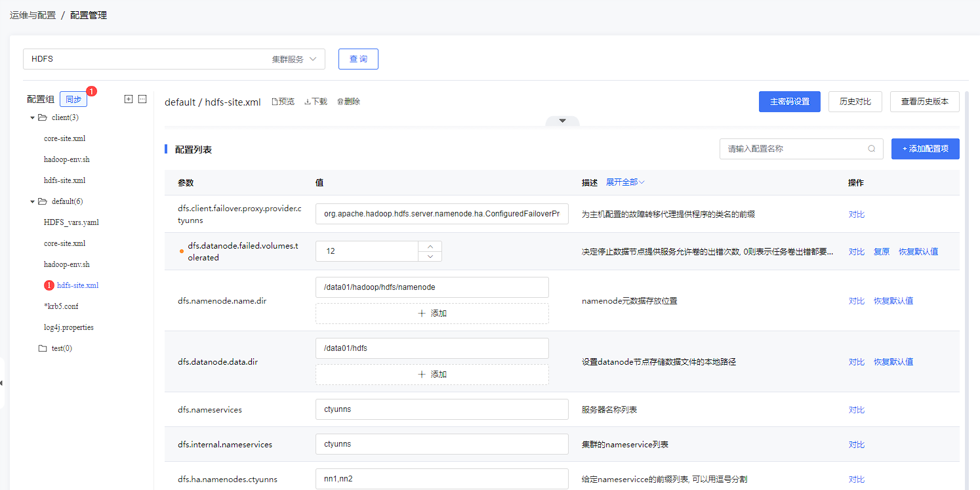Click 恢复默认值 for dfs.datanode.failed.volumes.tolerated

point(918,252)
